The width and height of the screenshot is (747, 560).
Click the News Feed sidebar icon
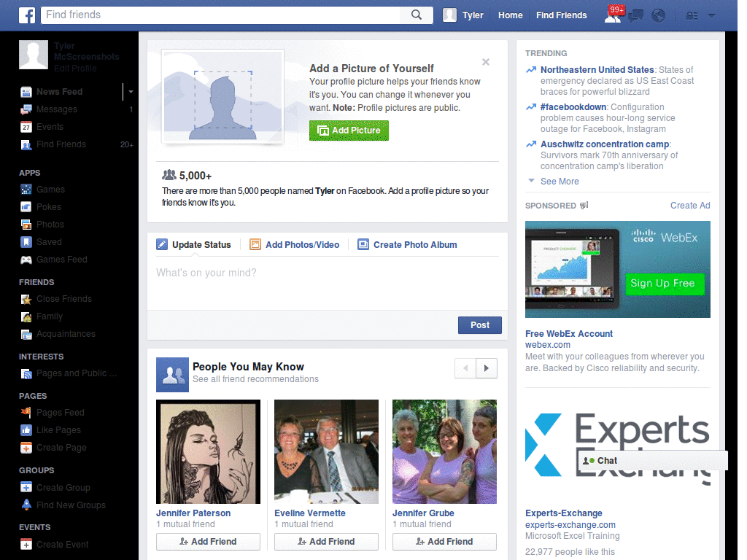26,91
